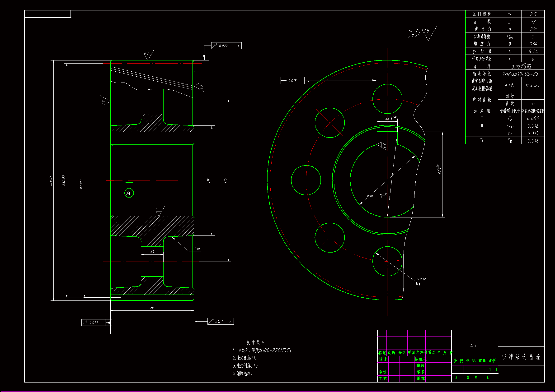
Task: Select the 90 width dimension text
Action: (152, 307)
